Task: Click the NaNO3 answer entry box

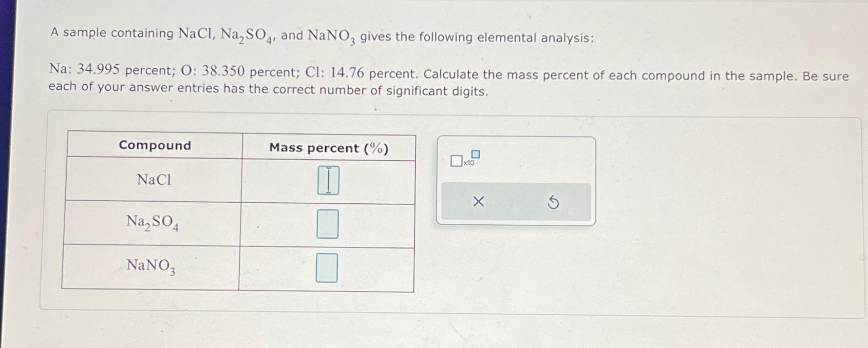Action: point(327,267)
